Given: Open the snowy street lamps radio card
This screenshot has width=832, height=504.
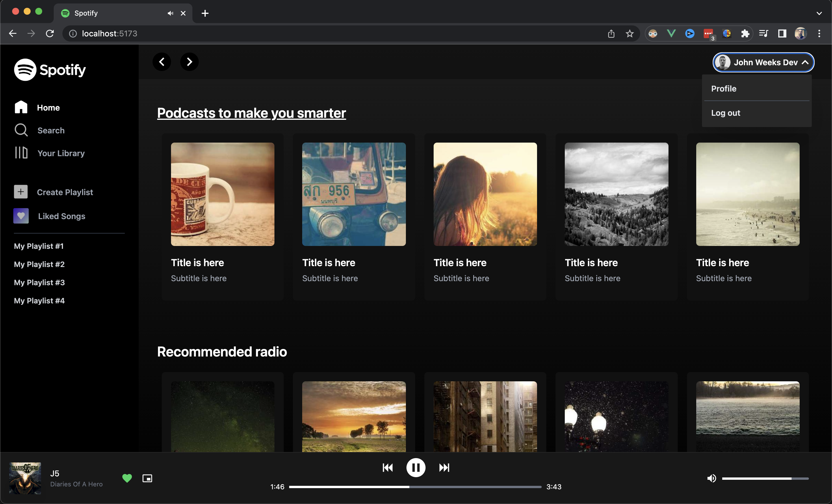Looking at the screenshot, I should click(x=616, y=412).
